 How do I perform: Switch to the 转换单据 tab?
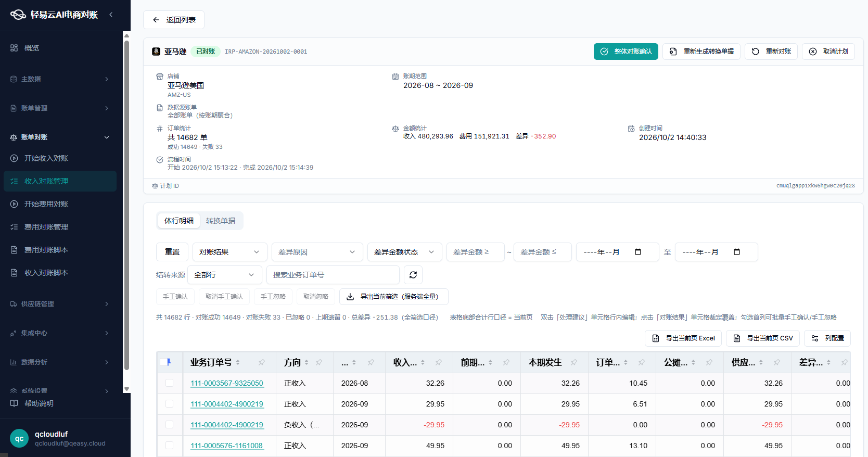(x=221, y=221)
